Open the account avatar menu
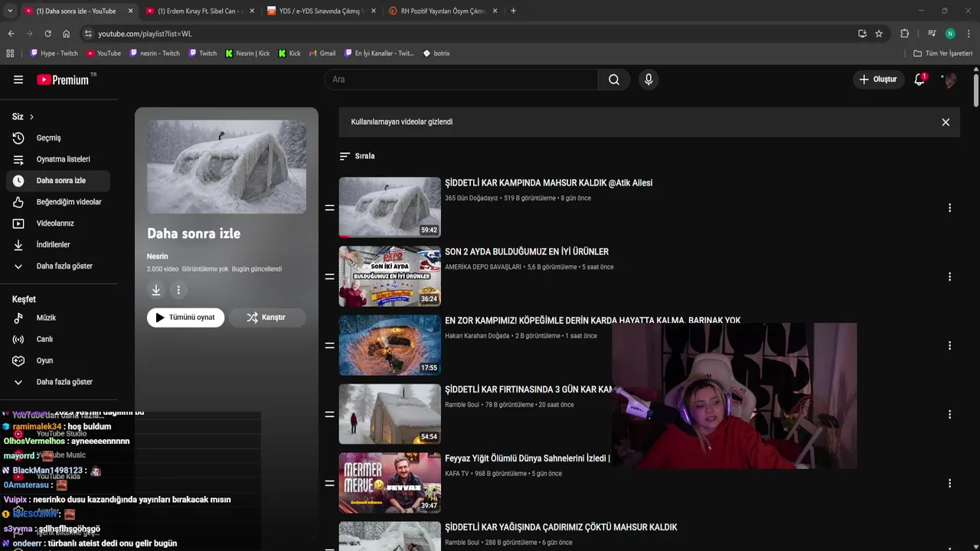980x551 pixels. [949, 80]
